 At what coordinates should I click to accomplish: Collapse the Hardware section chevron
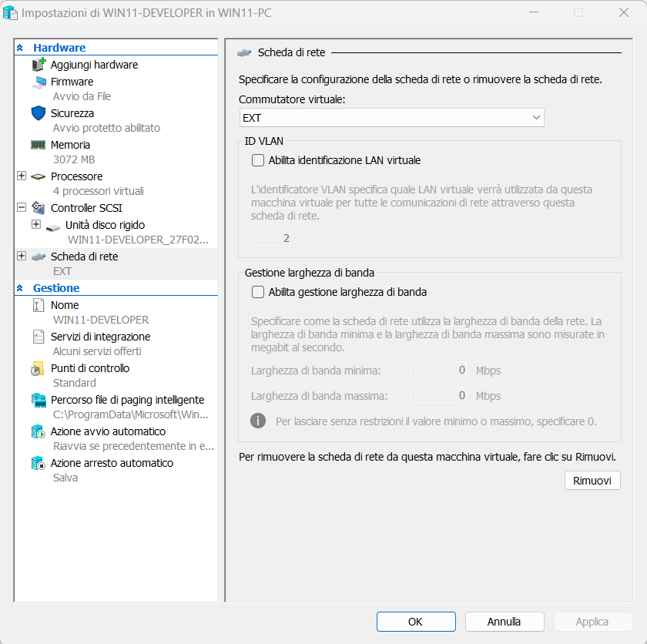pos(20,48)
